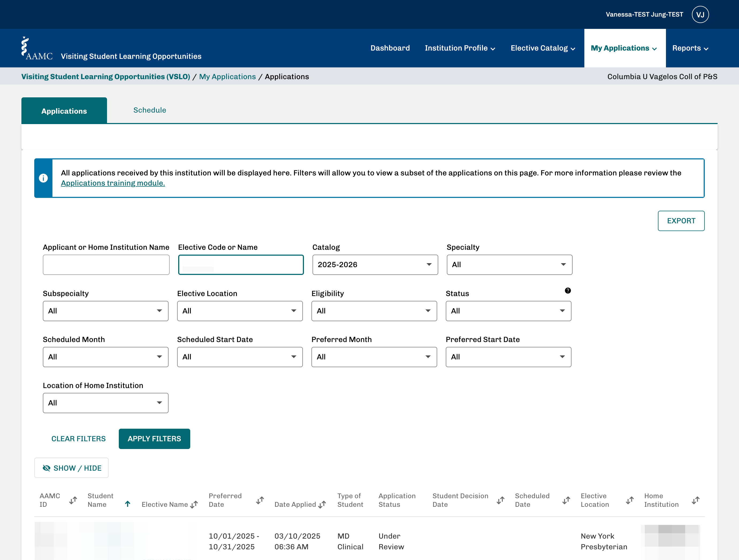Image resolution: width=739 pixels, height=560 pixels.
Task: Click the info icon in the blue banner
Action: [x=43, y=178]
